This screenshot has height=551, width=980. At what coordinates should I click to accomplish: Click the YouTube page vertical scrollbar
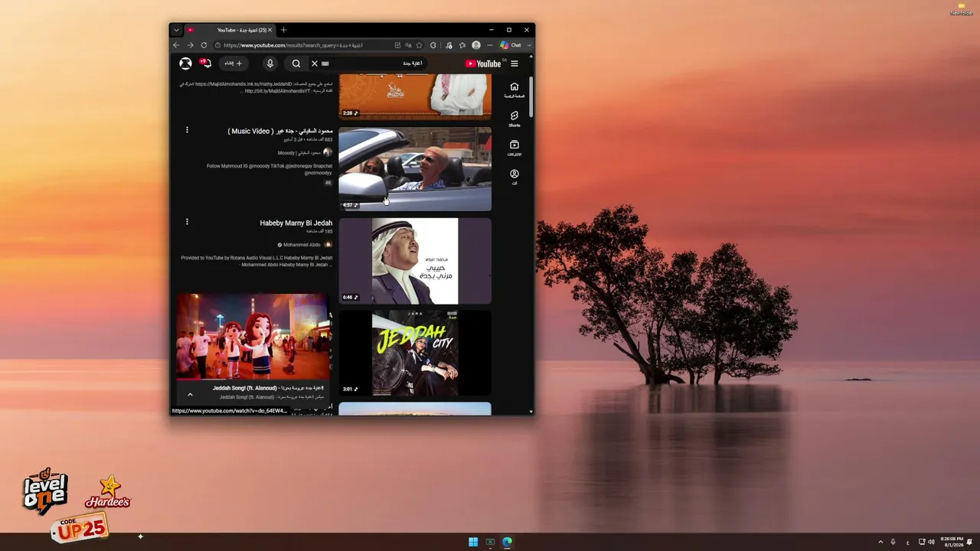pyautogui.click(x=531, y=97)
